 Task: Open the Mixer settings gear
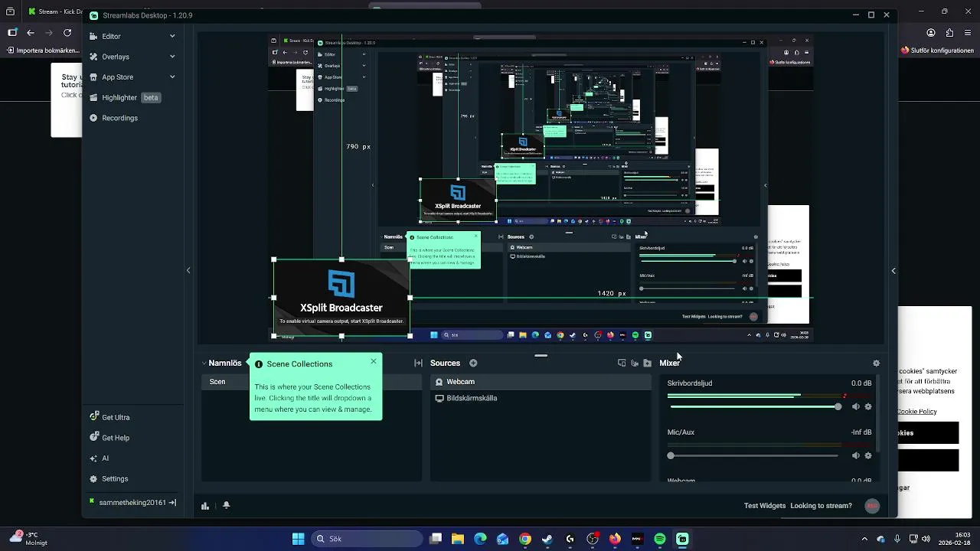pyautogui.click(x=877, y=364)
